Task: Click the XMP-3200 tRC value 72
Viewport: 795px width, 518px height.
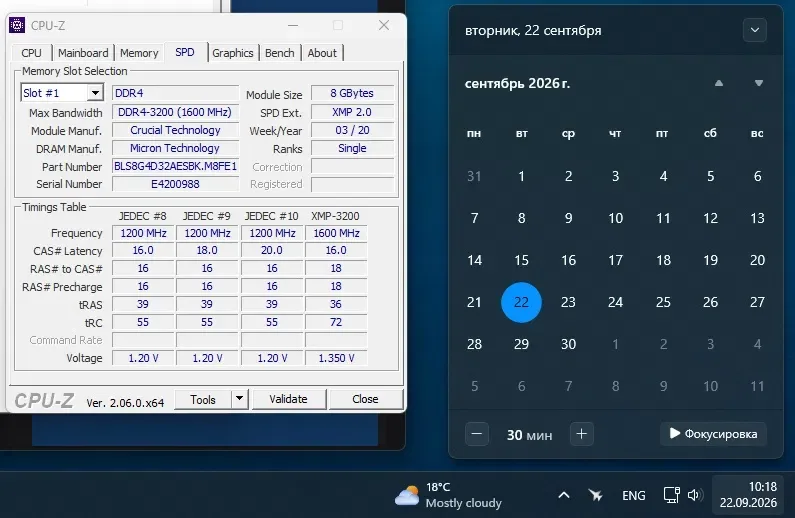Action: [336, 322]
